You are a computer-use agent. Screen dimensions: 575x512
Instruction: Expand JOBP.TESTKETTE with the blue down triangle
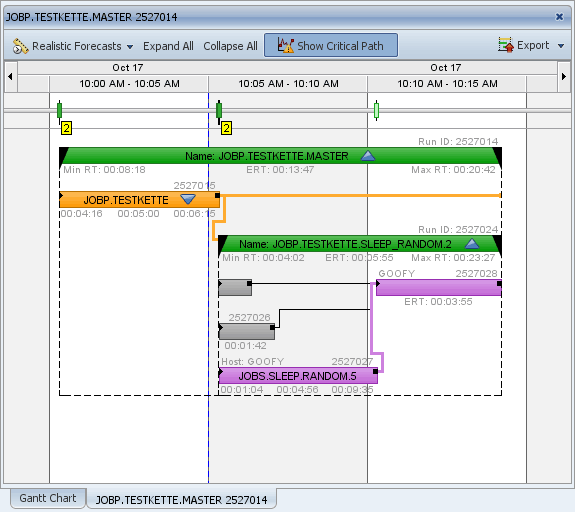coord(188,200)
